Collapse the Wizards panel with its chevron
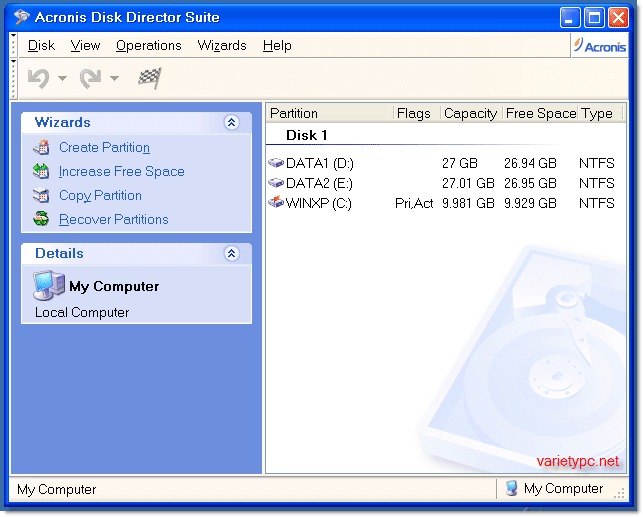 [231, 122]
